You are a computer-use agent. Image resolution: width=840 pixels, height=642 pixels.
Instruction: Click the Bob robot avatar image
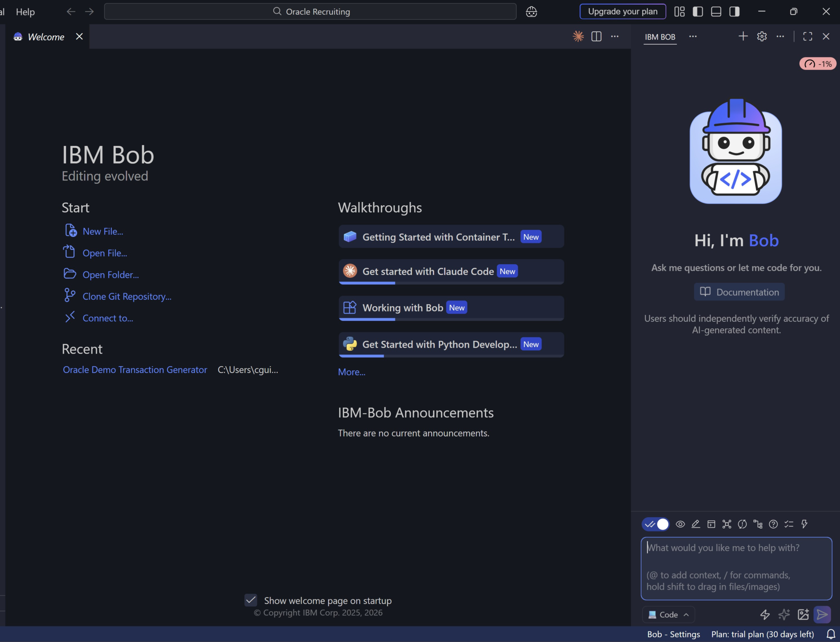point(736,151)
